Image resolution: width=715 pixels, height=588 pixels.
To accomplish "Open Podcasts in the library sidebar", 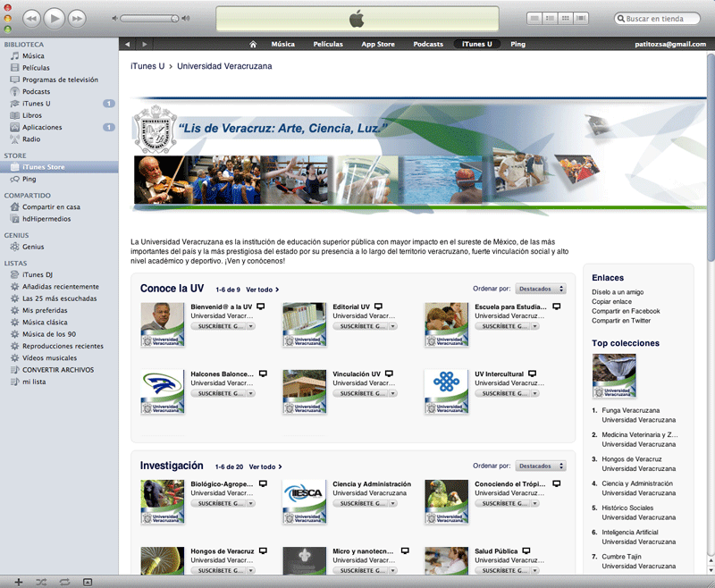I will pyautogui.click(x=36, y=91).
